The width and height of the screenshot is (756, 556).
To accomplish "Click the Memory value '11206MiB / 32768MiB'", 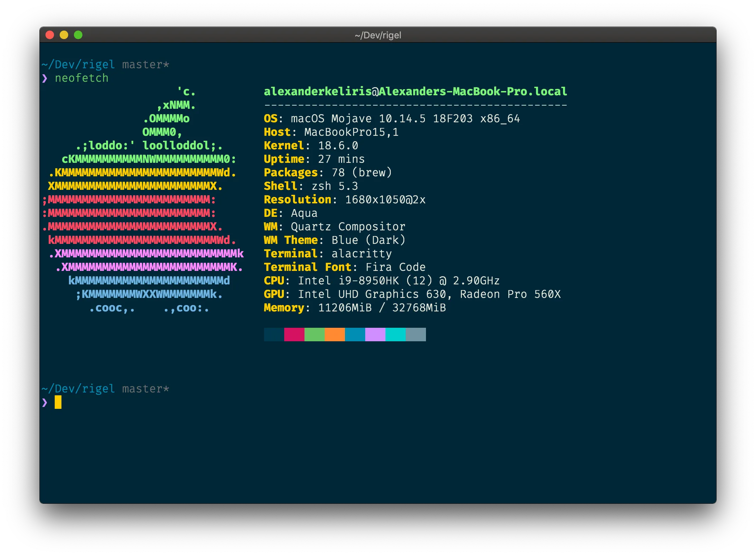I will (382, 308).
